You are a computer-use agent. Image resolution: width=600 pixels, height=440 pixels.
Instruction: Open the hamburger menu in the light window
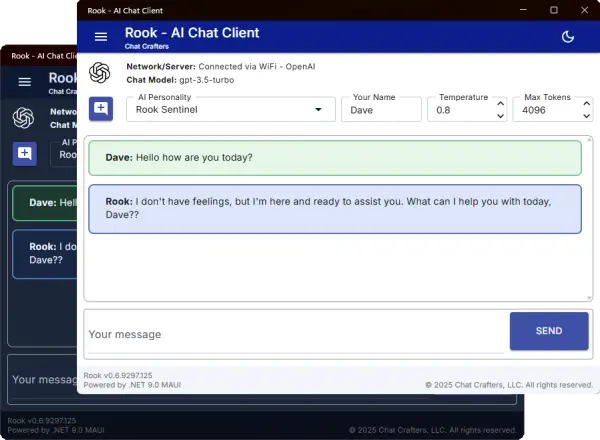101,37
